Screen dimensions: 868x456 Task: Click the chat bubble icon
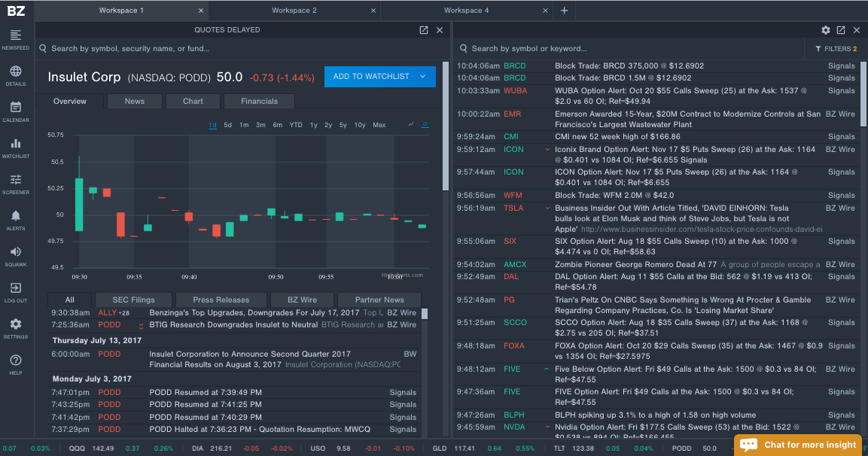point(748,445)
